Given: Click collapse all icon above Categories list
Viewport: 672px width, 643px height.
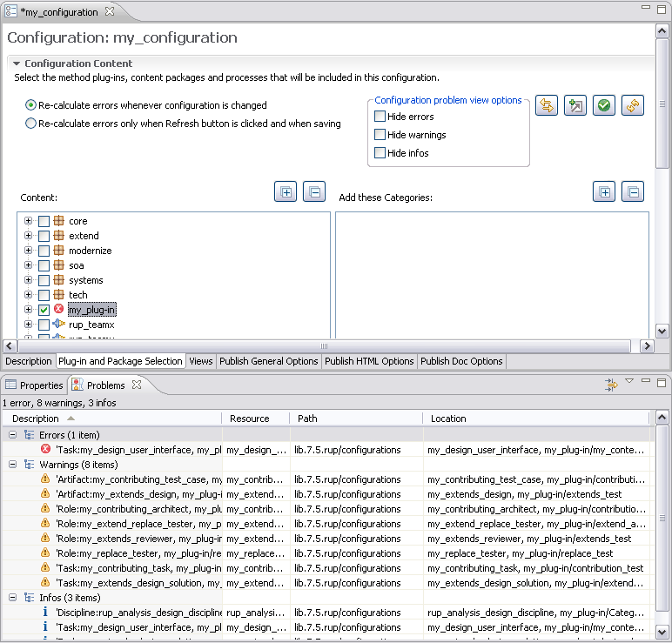Looking at the screenshot, I should pos(633,192).
